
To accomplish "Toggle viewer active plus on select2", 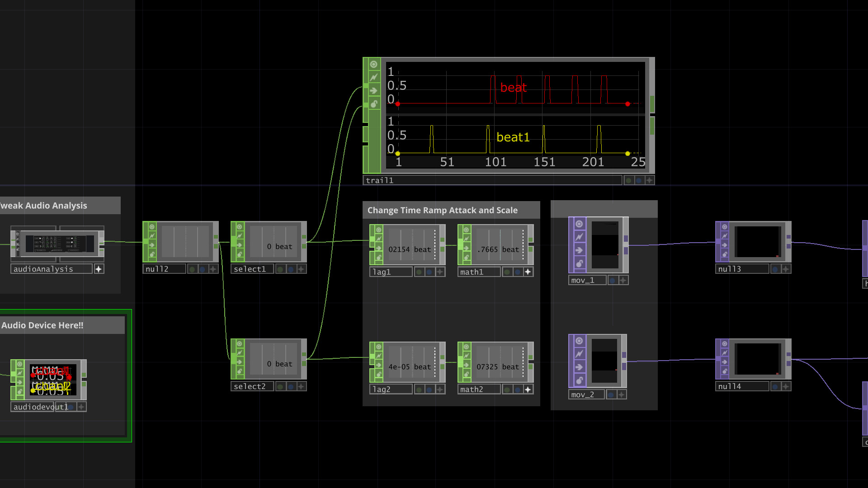I will [x=301, y=386].
